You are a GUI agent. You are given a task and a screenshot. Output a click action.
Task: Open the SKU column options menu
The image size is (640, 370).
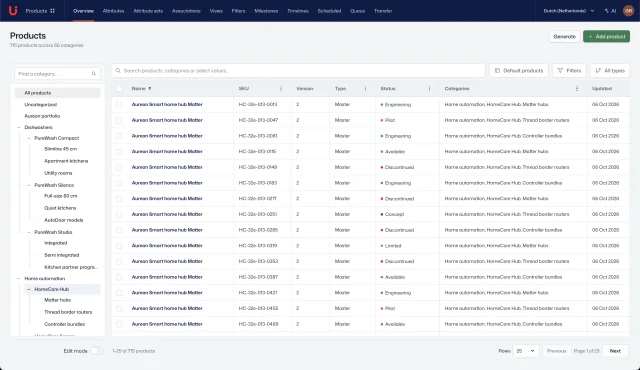click(x=281, y=89)
